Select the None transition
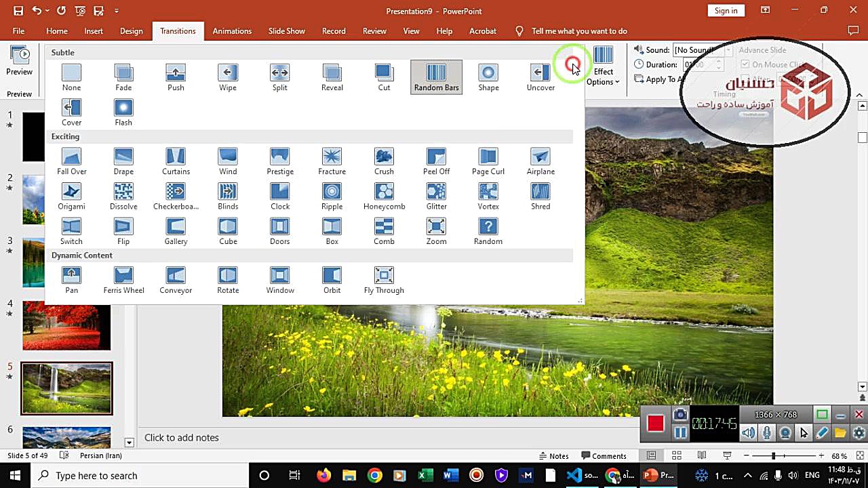Screen dimensions: 868x488 (x=71, y=77)
